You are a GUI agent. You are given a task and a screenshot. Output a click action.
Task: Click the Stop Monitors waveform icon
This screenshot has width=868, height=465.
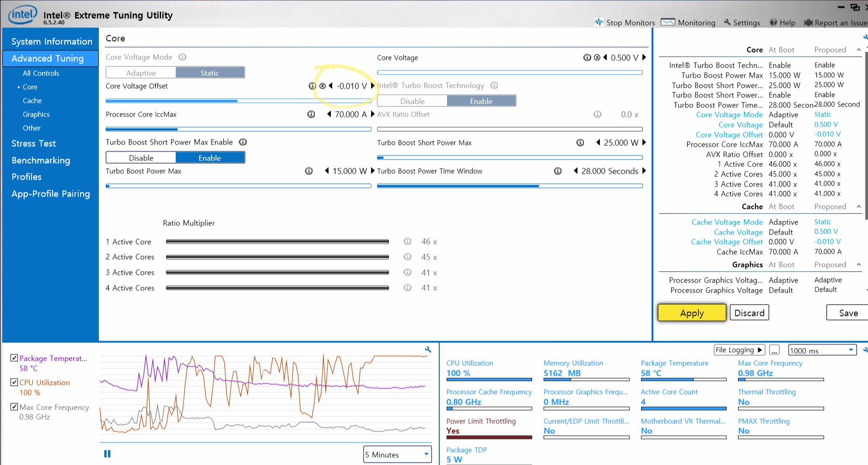coord(599,22)
